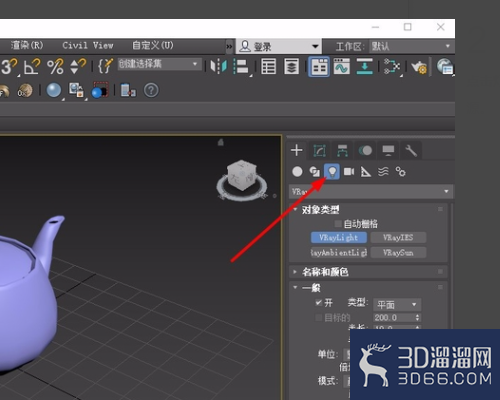Open the Curve Editor wave icon
This screenshot has height=400, width=500.
(x=342, y=66)
